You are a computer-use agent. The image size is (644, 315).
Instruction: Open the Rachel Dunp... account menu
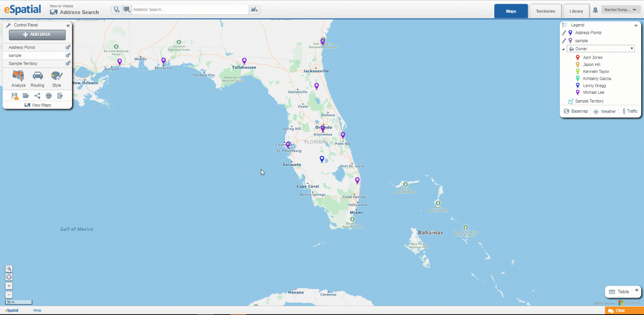621,10
